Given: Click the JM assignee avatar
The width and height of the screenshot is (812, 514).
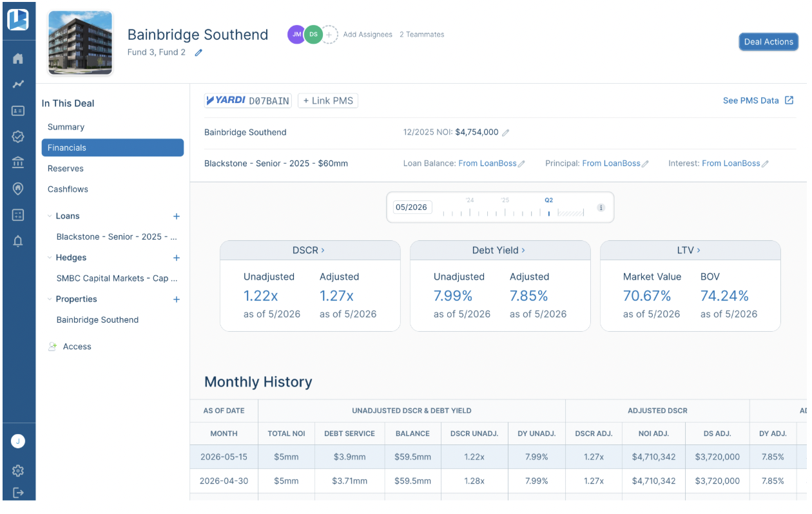Looking at the screenshot, I should [x=296, y=35].
